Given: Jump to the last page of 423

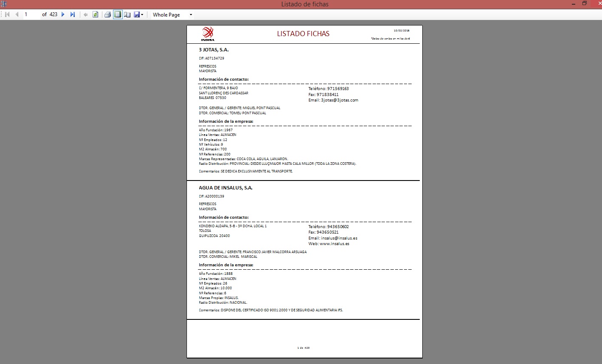Looking at the screenshot, I should (73, 14).
